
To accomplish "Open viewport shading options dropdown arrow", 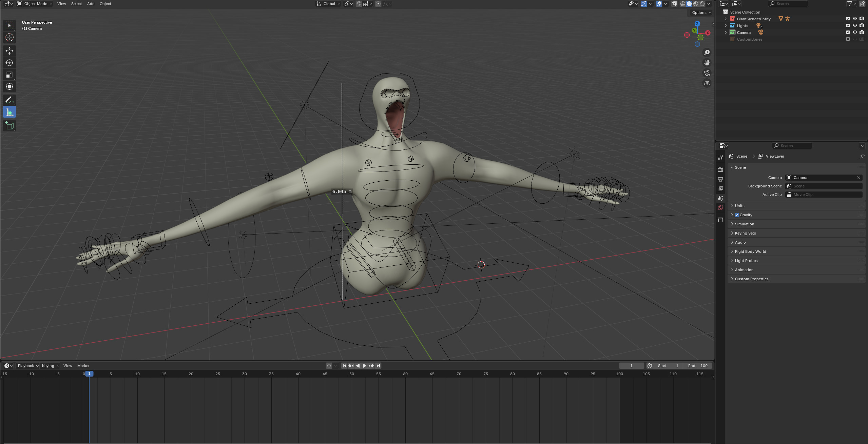I will tap(709, 4).
